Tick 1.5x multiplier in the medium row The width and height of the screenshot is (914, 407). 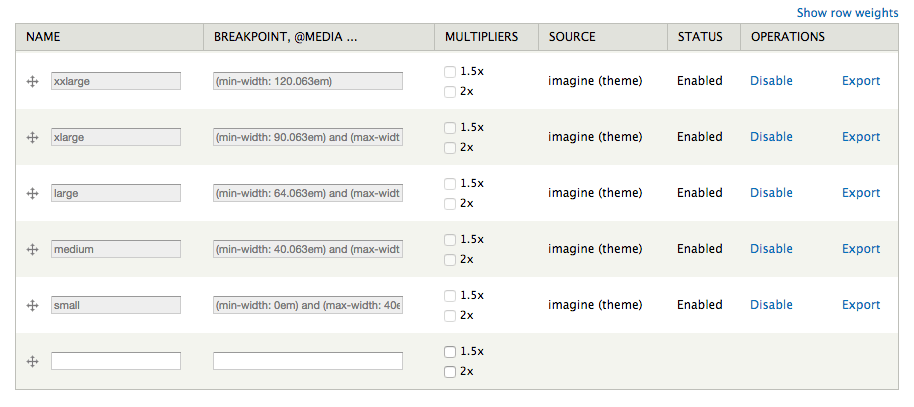click(x=449, y=240)
